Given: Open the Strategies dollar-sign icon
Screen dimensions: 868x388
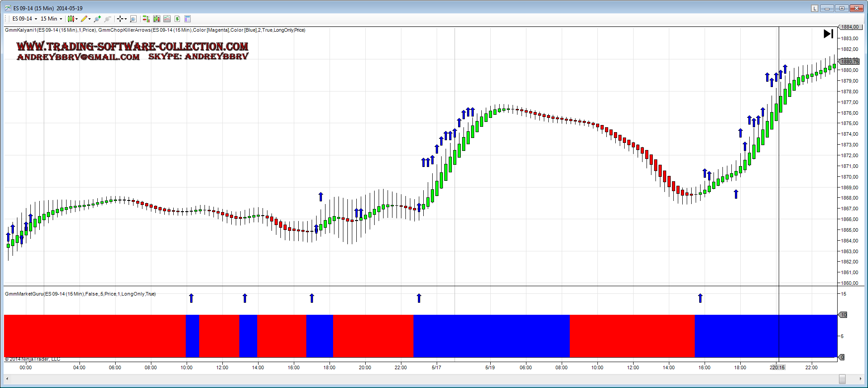Looking at the screenshot, I should click(x=177, y=19).
